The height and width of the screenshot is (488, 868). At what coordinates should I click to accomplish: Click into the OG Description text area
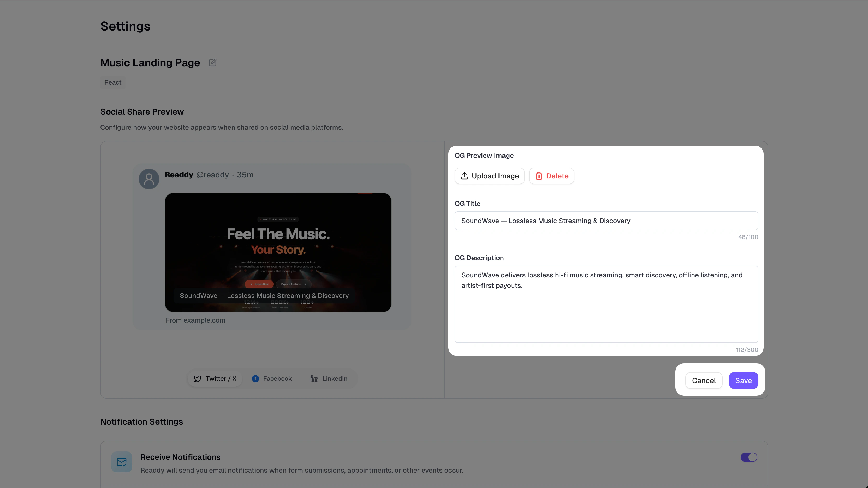[606, 310]
